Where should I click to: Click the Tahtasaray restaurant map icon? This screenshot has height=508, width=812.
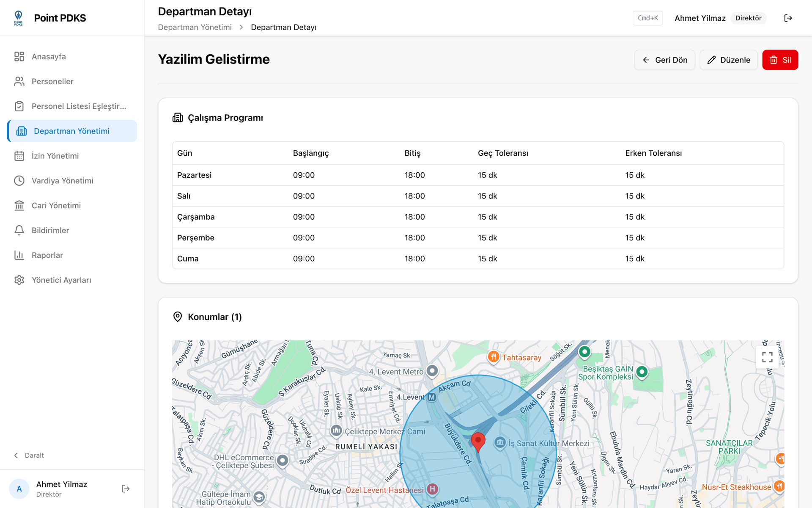[x=493, y=357]
